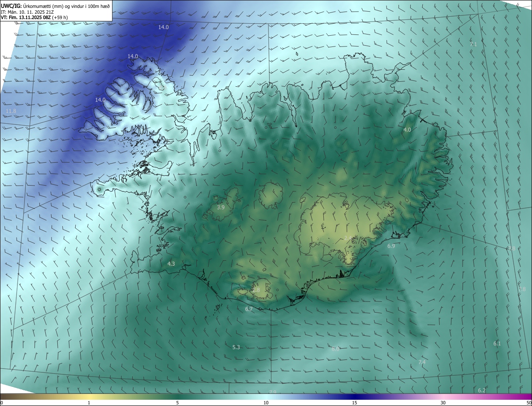Pick the yellow color band above the 1 tick
Screen dimensions: 532x406
(x=89, y=396)
